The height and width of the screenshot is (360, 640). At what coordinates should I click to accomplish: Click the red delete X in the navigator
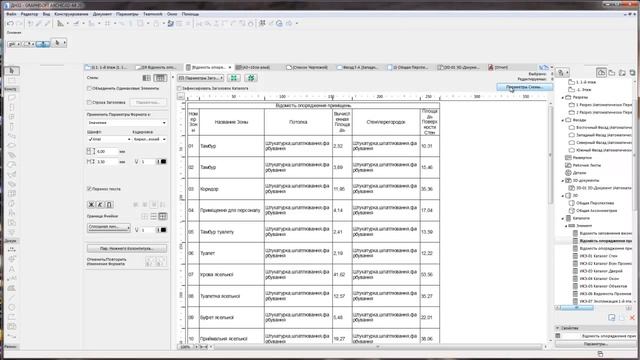coord(632,317)
